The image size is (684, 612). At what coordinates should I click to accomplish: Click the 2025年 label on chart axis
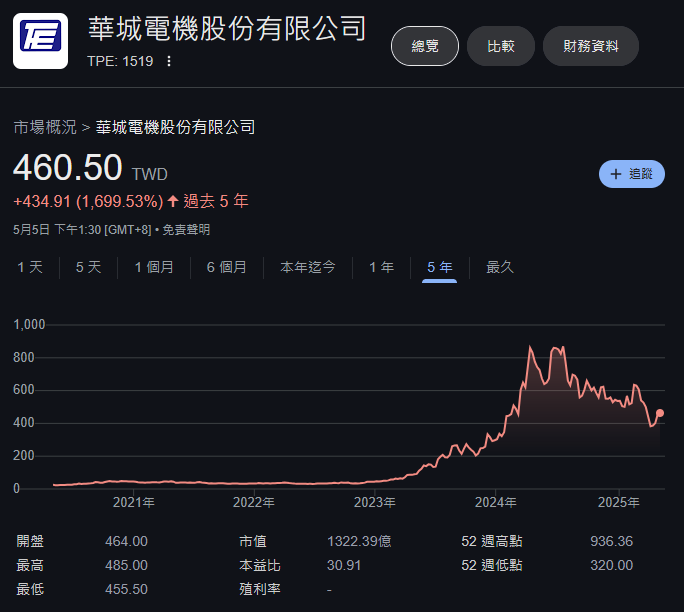[x=619, y=503]
